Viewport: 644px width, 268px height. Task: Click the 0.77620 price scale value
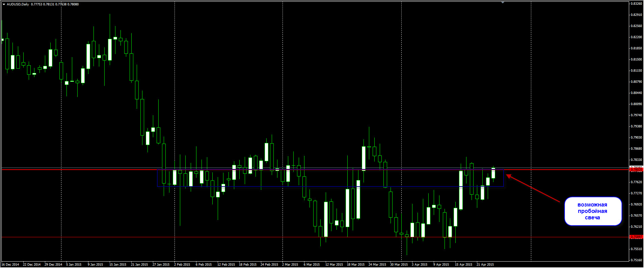(x=637, y=182)
